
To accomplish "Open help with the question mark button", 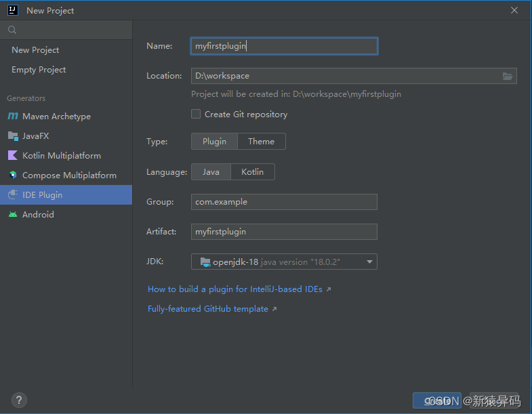I will click(x=19, y=400).
